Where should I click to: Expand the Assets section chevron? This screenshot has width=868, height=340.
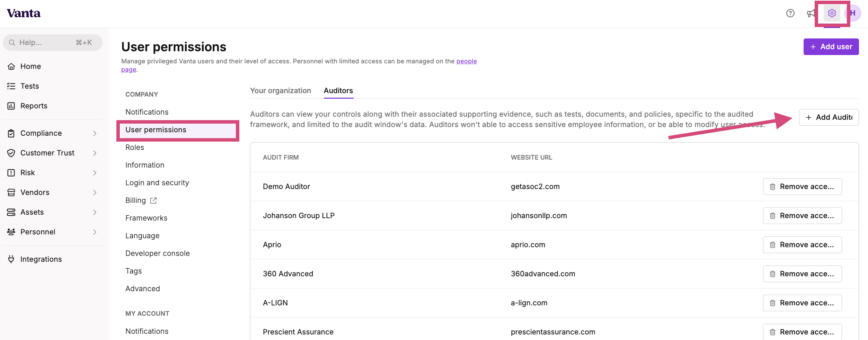tap(95, 212)
